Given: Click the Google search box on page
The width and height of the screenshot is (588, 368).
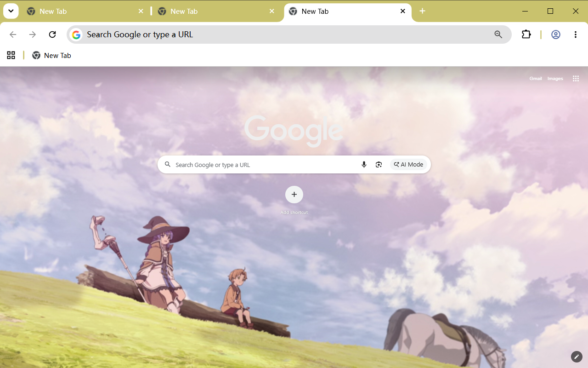Looking at the screenshot, I should (x=294, y=165).
